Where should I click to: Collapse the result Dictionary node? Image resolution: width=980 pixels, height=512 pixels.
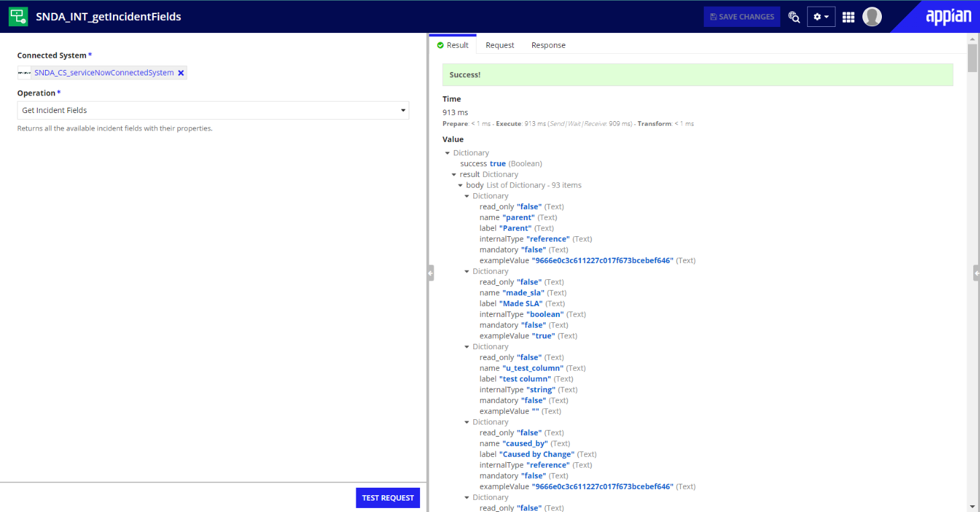click(x=454, y=175)
